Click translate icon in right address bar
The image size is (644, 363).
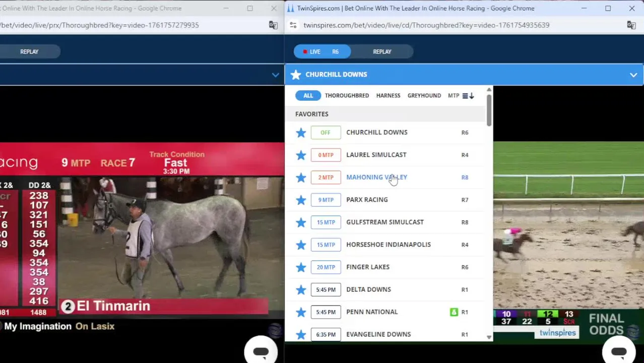click(631, 25)
